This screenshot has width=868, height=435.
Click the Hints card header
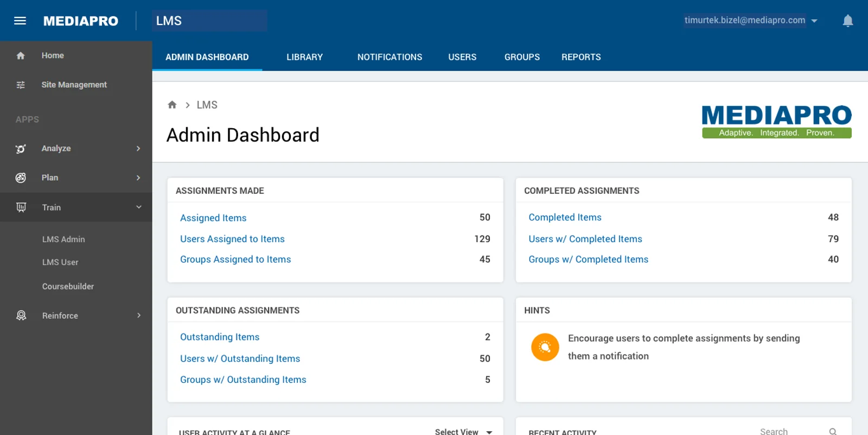(537, 310)
